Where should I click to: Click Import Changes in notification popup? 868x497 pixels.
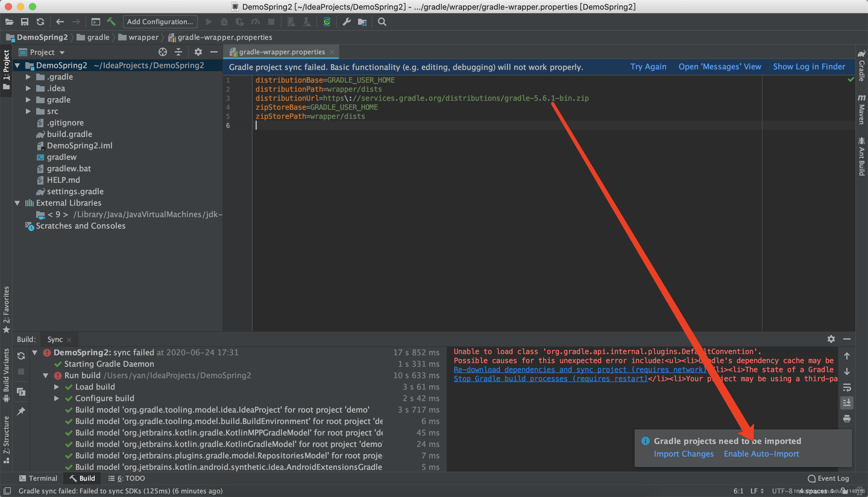683,454
